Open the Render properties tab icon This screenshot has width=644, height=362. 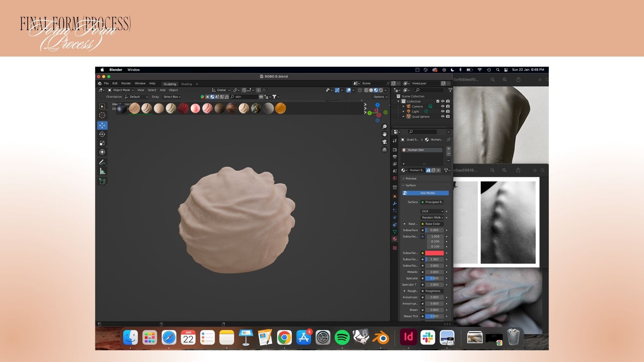395,149
